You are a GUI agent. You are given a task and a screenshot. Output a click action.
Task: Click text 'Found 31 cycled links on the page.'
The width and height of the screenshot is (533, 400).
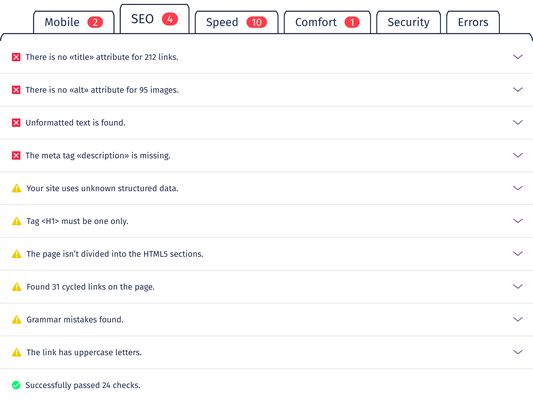(x=90, y=287)
